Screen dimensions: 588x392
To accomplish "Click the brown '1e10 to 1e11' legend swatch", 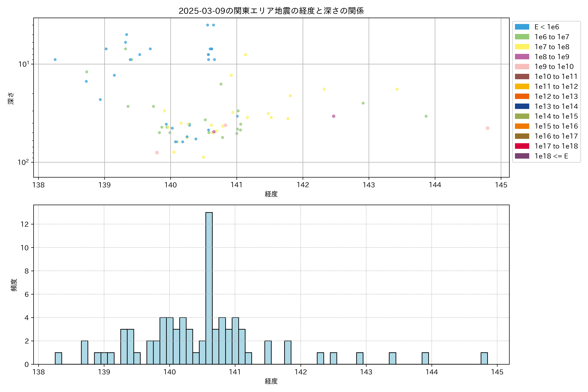I will 522,76.
